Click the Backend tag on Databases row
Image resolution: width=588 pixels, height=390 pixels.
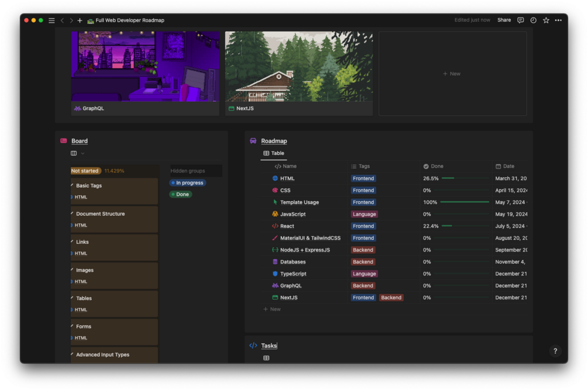click(x=363, y=262)
